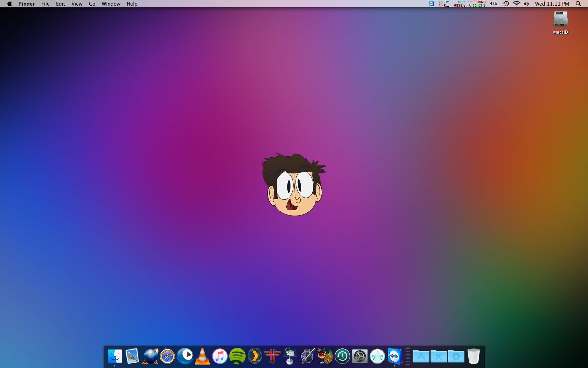Screen dimensions: 588x368
Task: Open the App Store app in Dock
Action: click(x=377, y=356)
